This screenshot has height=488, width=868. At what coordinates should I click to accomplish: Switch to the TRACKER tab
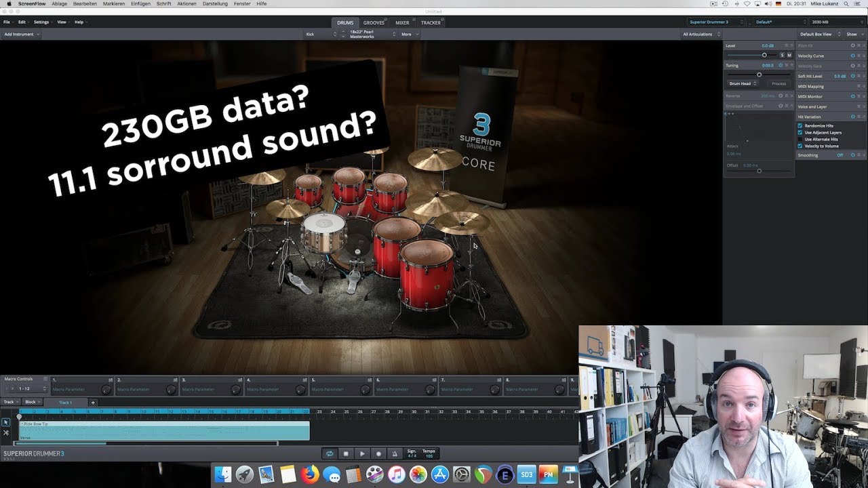pos(431,22)
